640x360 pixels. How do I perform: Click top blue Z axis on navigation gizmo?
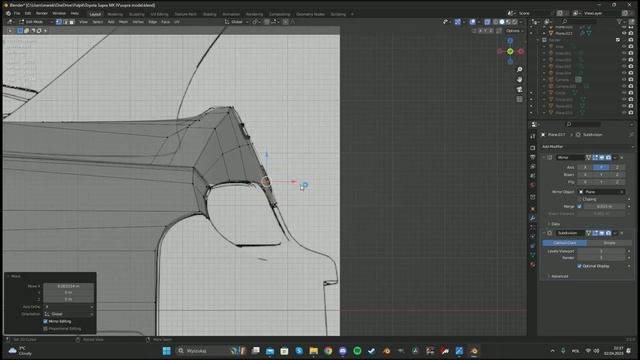[510, 41]
